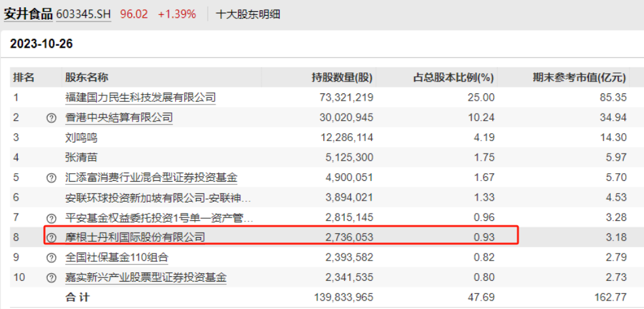Click the total share count 139,833,965
The image size is (644, 309).
(344, 297)
